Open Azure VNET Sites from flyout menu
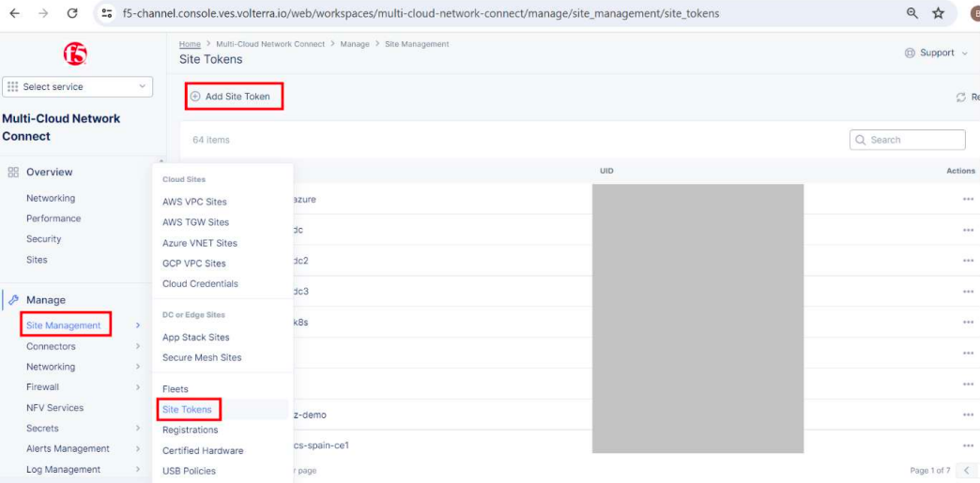 (200, 243)
